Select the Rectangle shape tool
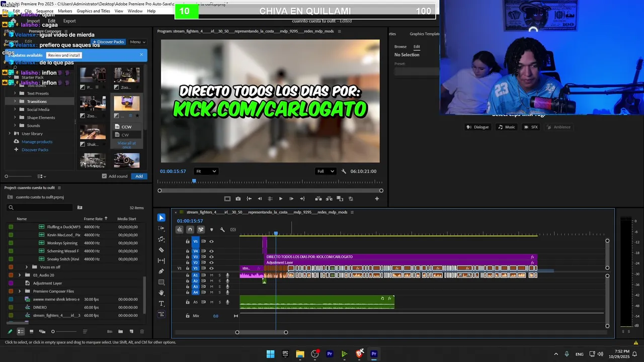Screen dimensions: 644x362 161,282
